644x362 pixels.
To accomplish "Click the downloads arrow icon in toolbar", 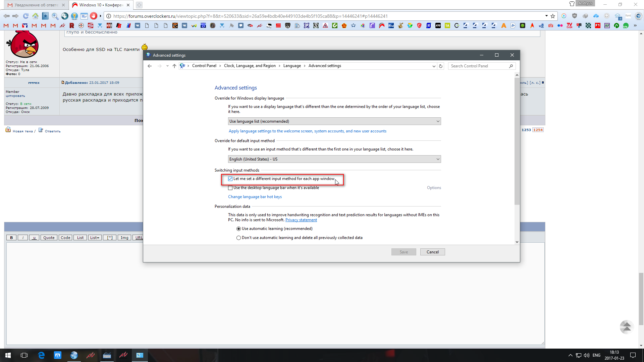I will click(x=65, y=16).
